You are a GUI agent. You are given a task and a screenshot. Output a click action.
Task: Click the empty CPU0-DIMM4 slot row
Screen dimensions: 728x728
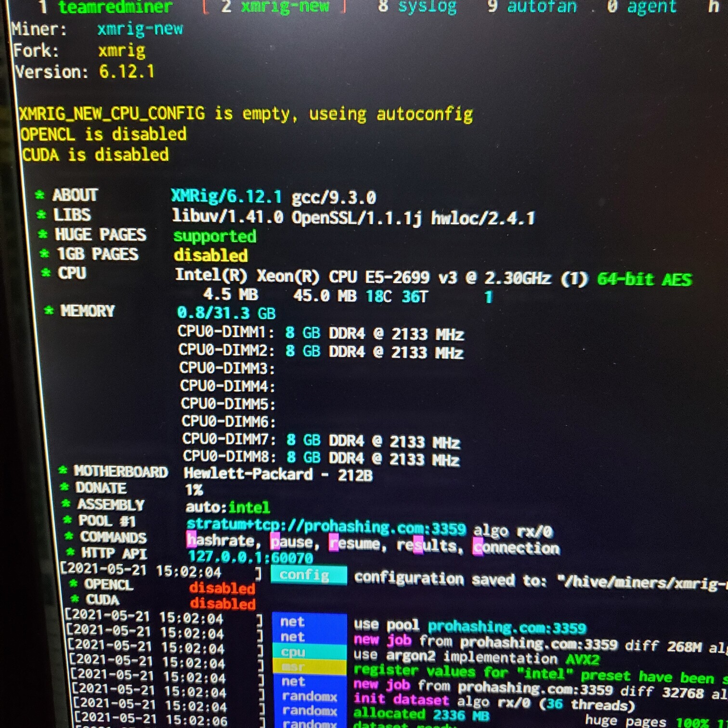click(x=228, y=386)
